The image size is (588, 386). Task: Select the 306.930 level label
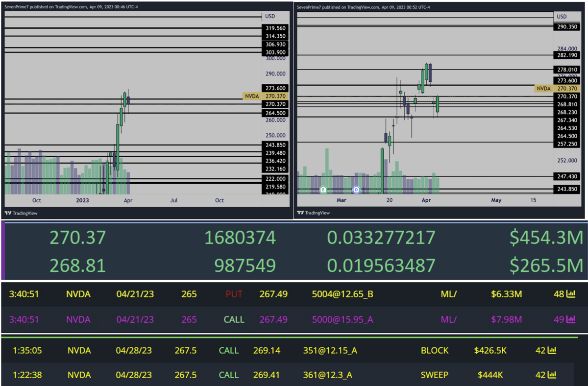pyautogui.click(x=275, y=45)
